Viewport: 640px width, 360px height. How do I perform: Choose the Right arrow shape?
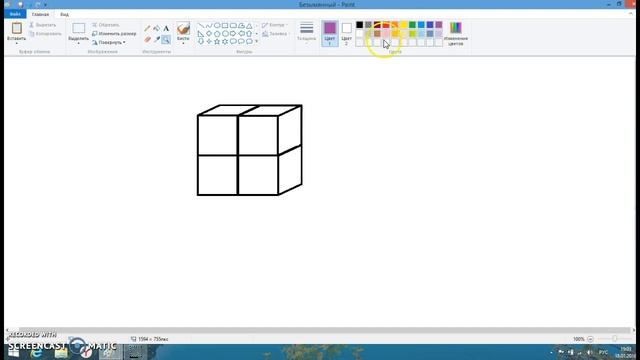[233, 33]
